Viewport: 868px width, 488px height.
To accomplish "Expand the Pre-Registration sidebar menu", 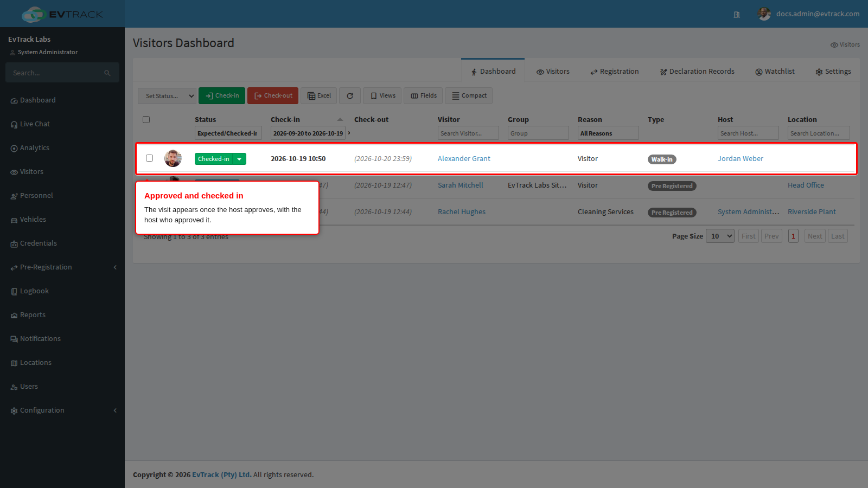I will click(x=62, y=267).
